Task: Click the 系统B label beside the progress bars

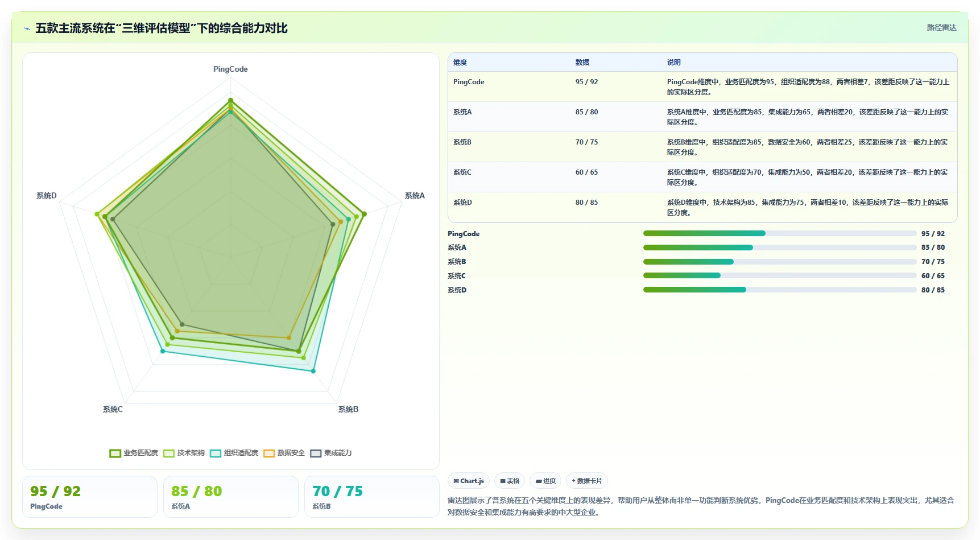Action: [457, 262]
